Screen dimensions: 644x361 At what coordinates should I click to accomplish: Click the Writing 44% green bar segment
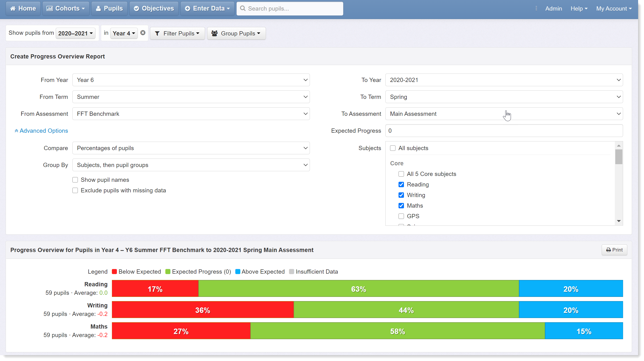(406, 310)
